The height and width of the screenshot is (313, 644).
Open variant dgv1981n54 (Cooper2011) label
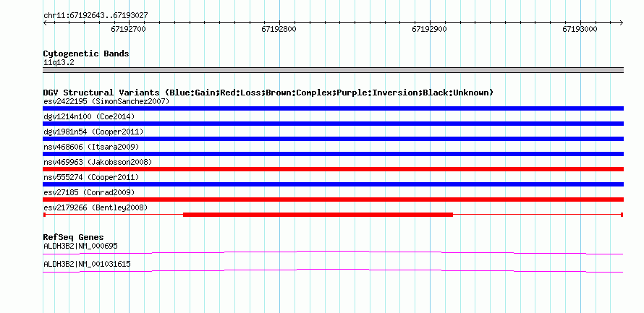(x=93, y=132)
